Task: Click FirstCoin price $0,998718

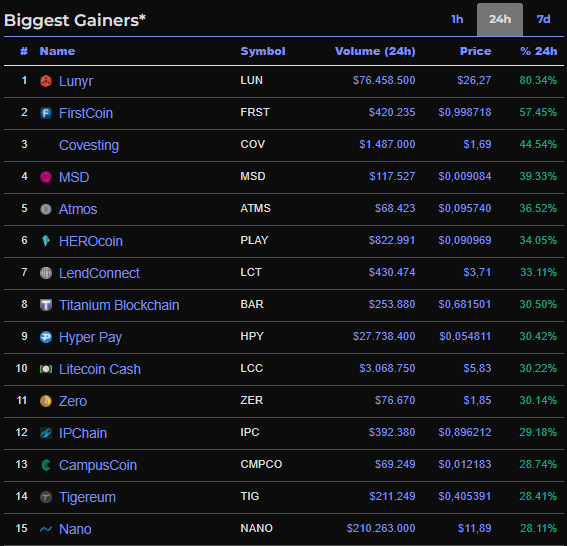Action: (x=465, y=112)
